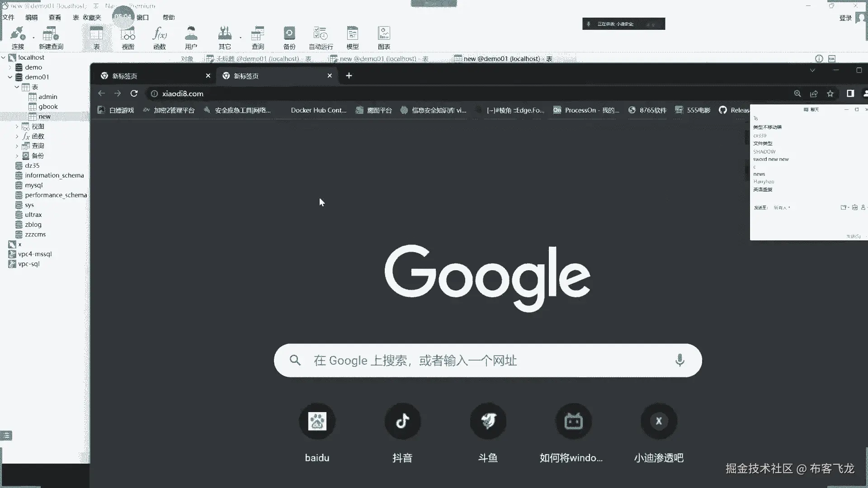Bookmark this page with star icon

click(830, 94)
